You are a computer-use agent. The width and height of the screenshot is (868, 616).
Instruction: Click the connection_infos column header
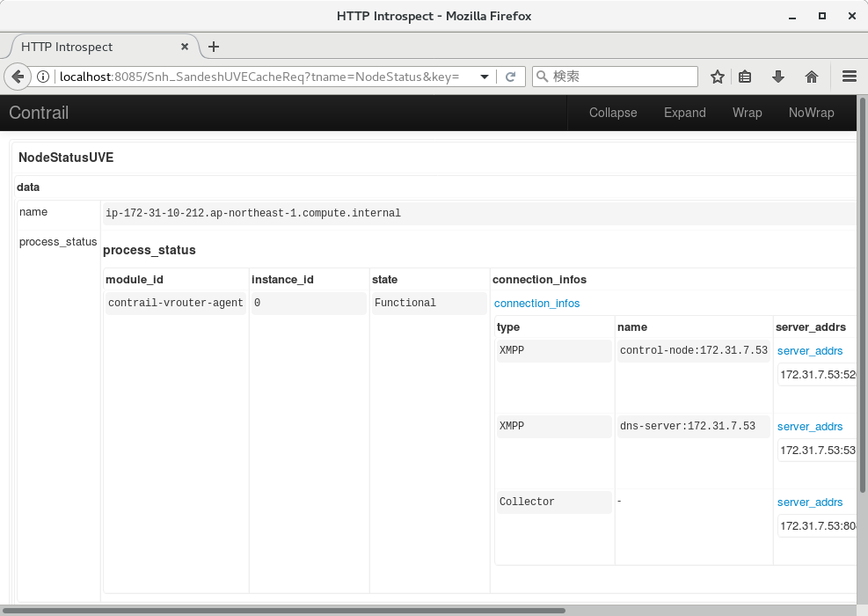[x=539, y=280]
